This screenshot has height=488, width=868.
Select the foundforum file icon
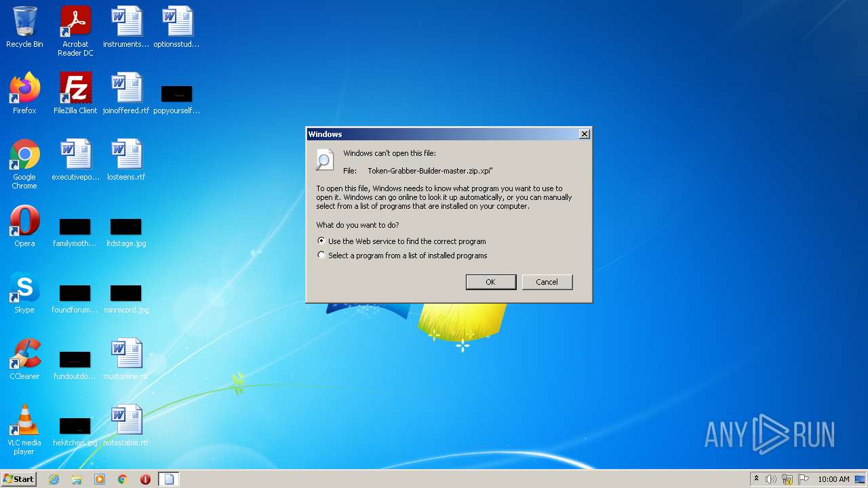pos(75,298)
